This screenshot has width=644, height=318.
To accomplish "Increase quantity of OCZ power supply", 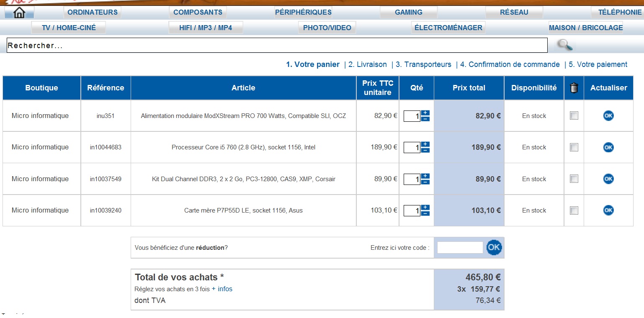I will pyautogui.click(x=425, y=113).
